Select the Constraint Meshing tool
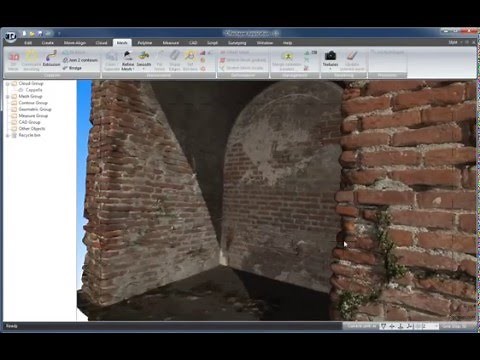 [x=31, y=61]
